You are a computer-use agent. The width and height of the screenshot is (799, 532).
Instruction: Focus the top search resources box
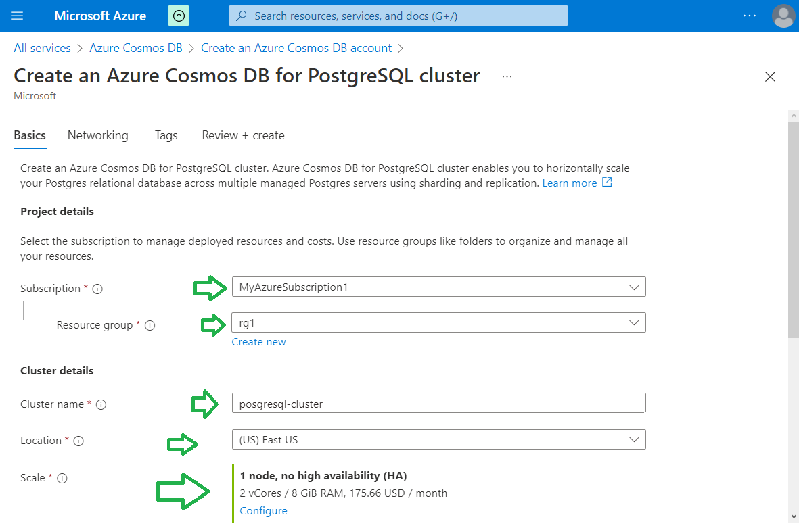[398, 16]
